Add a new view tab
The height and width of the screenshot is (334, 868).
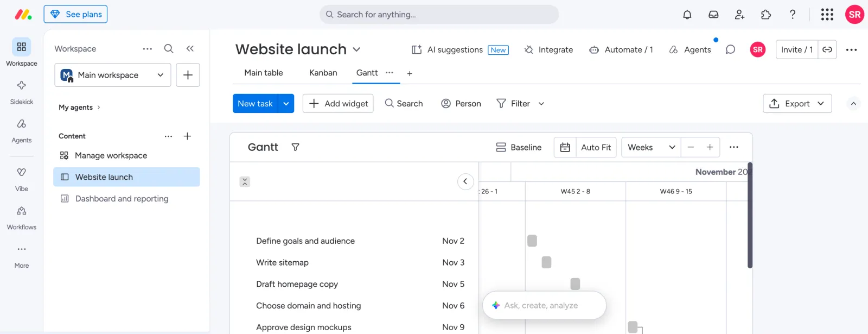pos(410,73)
